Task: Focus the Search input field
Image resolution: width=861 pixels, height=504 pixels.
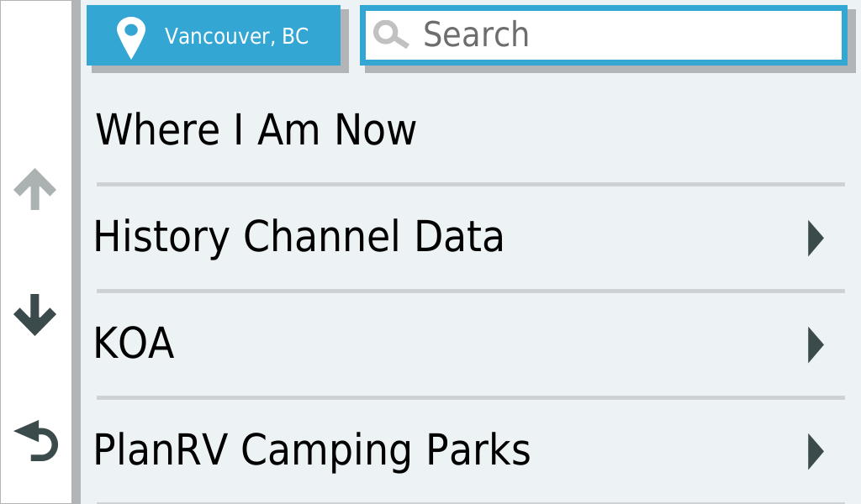Action: click(x=604, y=35)
